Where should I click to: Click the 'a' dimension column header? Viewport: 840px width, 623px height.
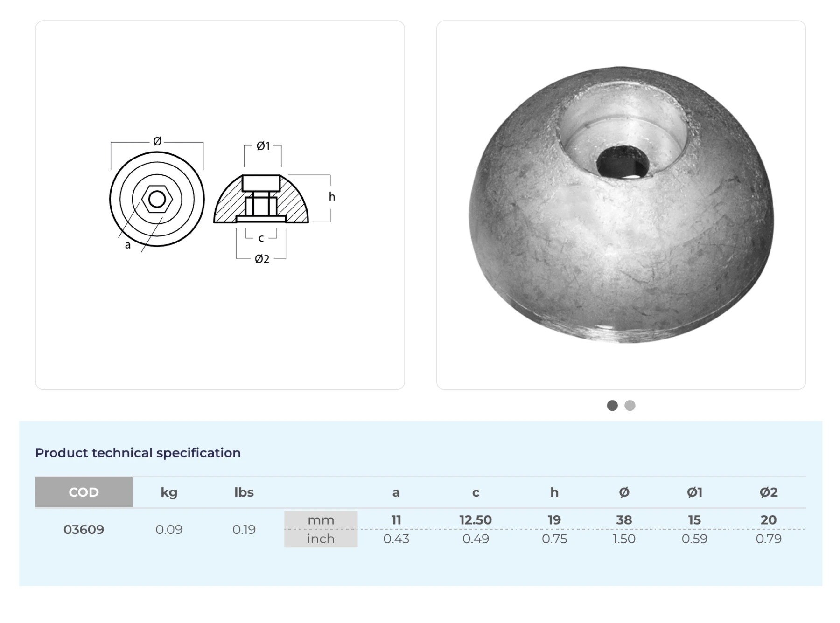point(396,492)
